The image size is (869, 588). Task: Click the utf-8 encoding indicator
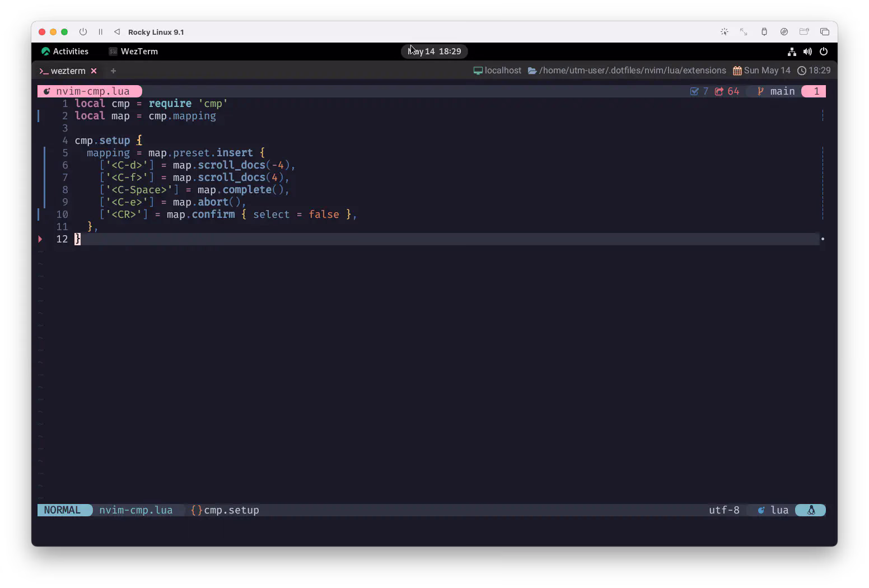[724, 510]
